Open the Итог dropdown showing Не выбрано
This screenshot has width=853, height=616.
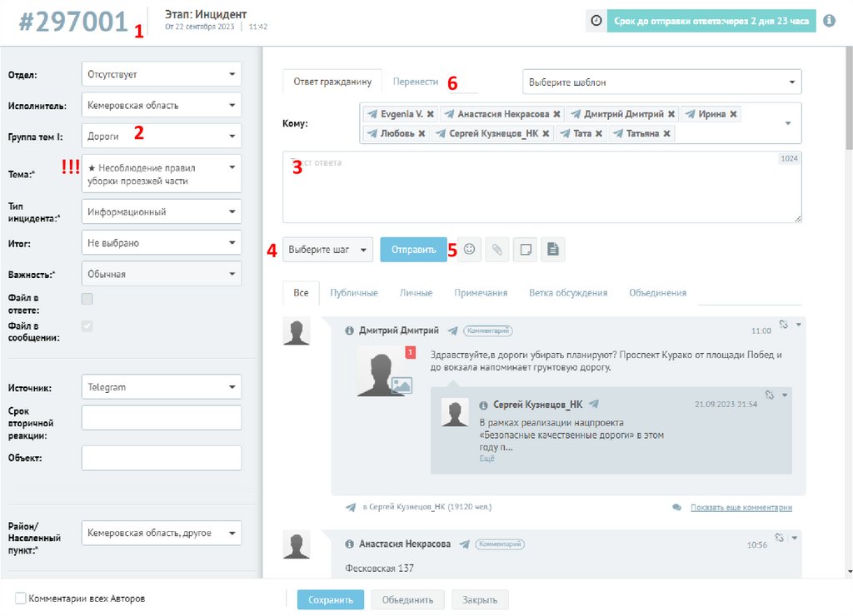pos(162,242)
